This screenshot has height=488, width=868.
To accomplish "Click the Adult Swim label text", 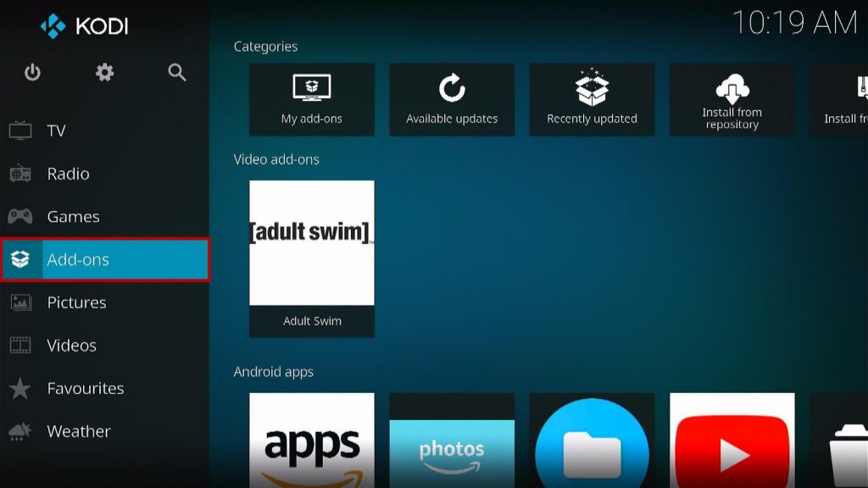I will coord(312,321).
